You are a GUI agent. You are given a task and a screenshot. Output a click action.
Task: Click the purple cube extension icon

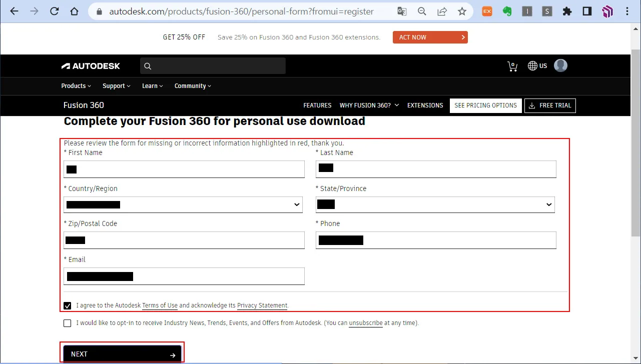(607, 11)
